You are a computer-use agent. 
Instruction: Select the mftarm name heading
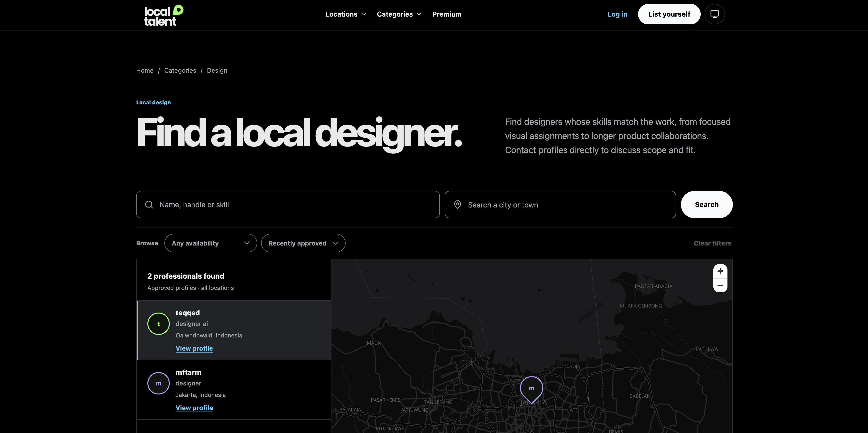[188, 372]
